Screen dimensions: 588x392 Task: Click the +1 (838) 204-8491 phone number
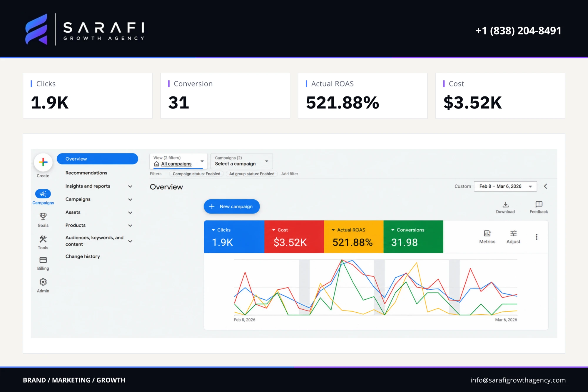518,31
